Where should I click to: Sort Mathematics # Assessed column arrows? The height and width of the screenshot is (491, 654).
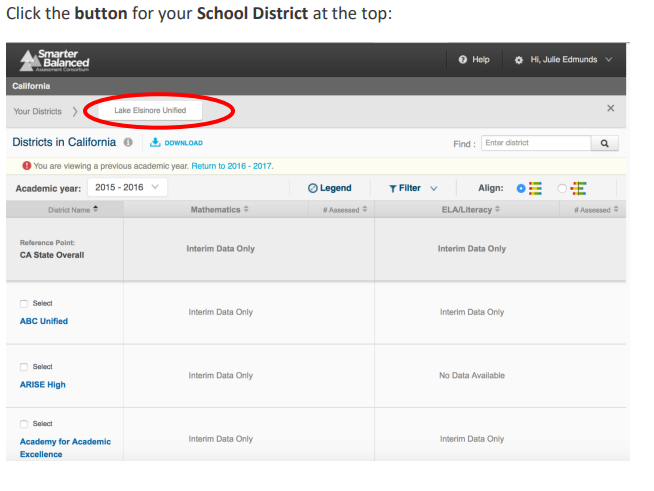(x=365, y=209)
